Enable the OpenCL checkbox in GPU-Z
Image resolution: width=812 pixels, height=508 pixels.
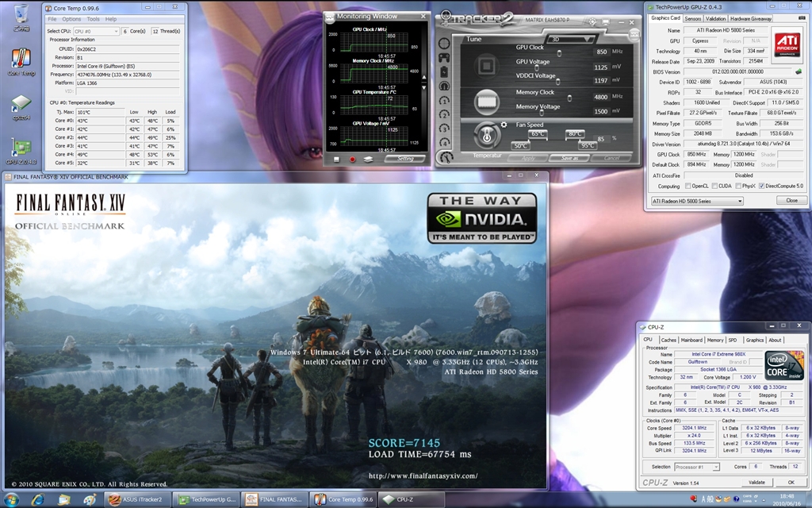click(688, 186)
